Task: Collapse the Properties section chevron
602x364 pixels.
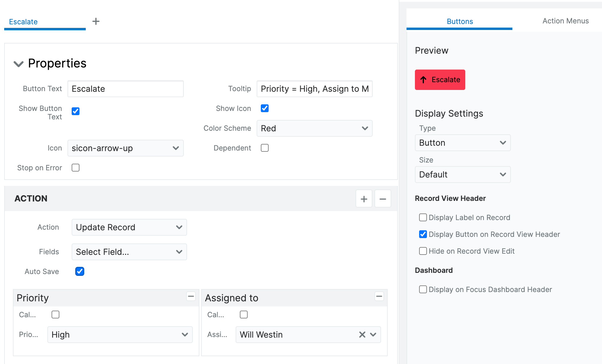Action: click(x=18, y=64)
